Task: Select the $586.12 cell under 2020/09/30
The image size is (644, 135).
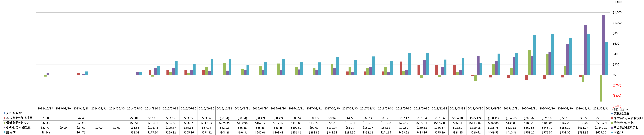Action: [565, 128]
